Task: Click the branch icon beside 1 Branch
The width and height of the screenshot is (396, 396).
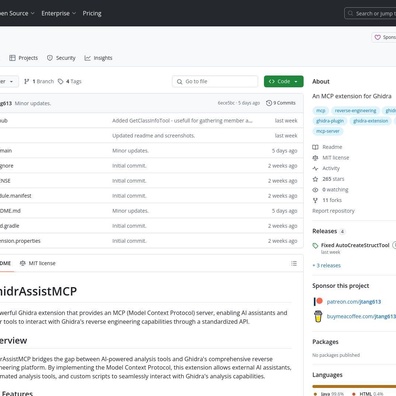Action: pos(27,81)
